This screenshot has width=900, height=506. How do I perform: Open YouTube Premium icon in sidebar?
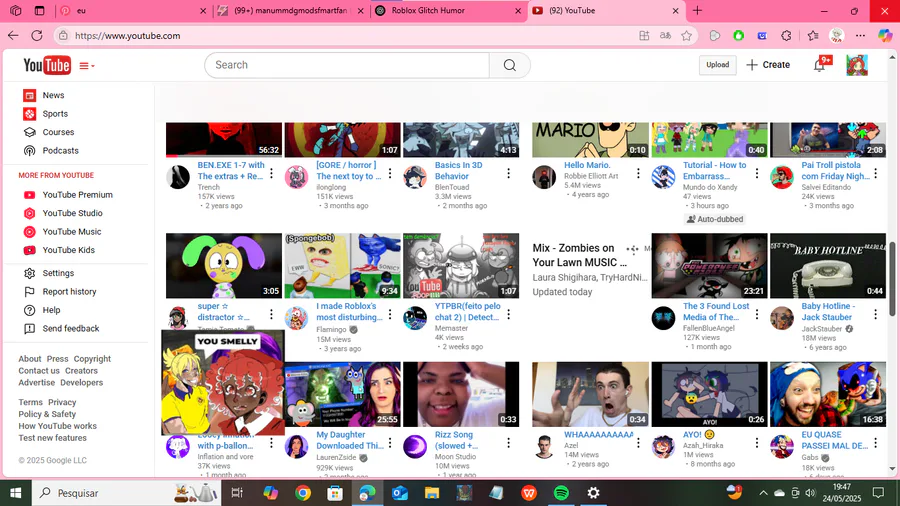click(29, 195)
